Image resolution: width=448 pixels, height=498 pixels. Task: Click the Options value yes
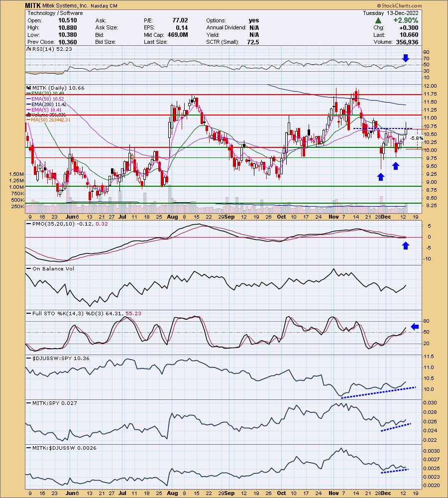click(254, 20)
